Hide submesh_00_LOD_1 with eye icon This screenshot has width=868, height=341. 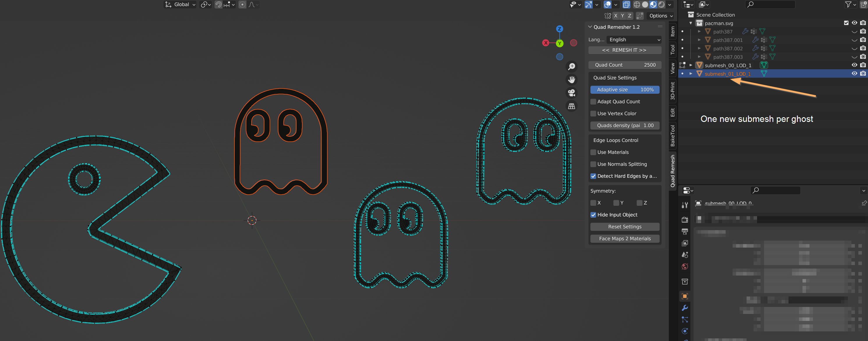(854, 65)
